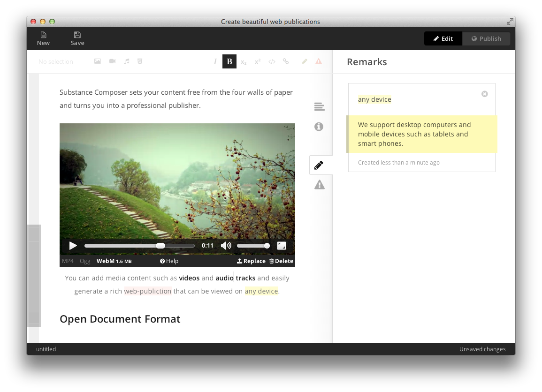Insert a text block using the document icon
Image resolution: width=542 pixels, height=392 pixels.
point(140,61)
